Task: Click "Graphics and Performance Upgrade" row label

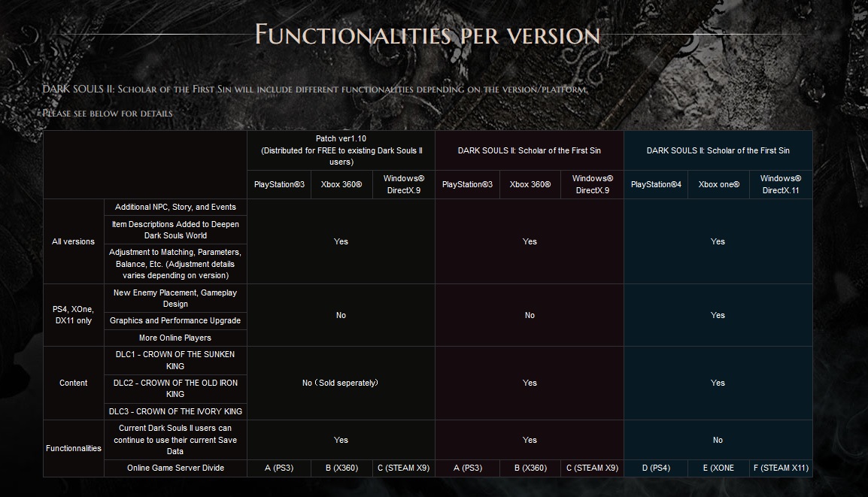Action: coord(175,321)
